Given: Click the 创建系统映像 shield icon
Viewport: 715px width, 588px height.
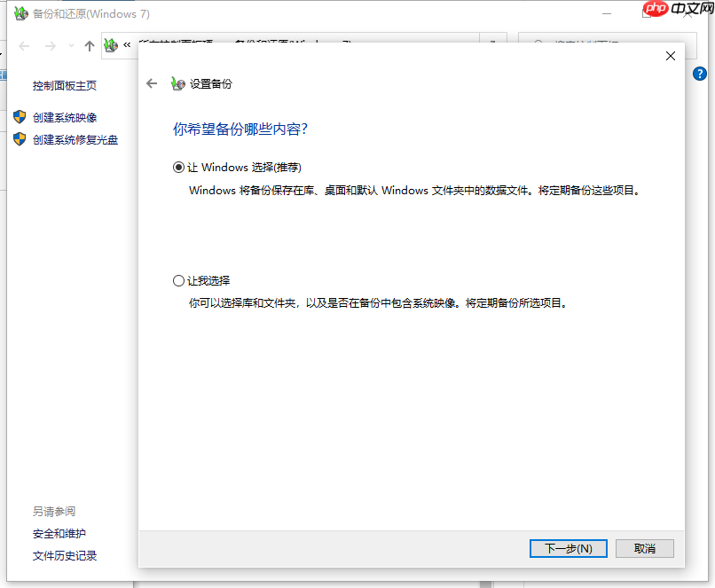Looking at the screenshot, I should coord(20,116).
